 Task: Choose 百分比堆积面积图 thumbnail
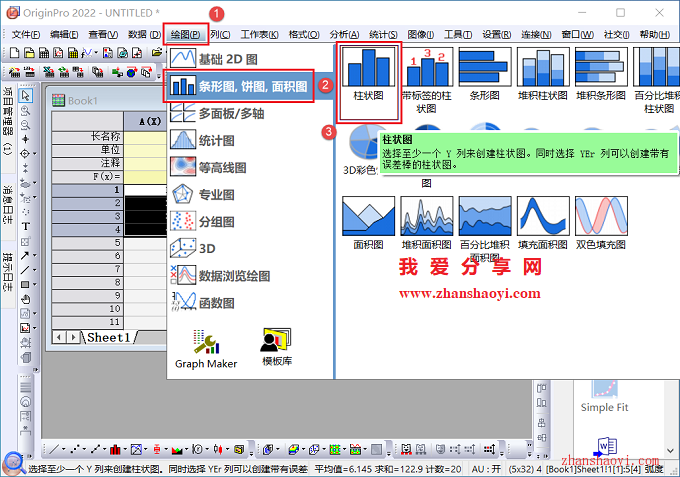coord(484,229)
